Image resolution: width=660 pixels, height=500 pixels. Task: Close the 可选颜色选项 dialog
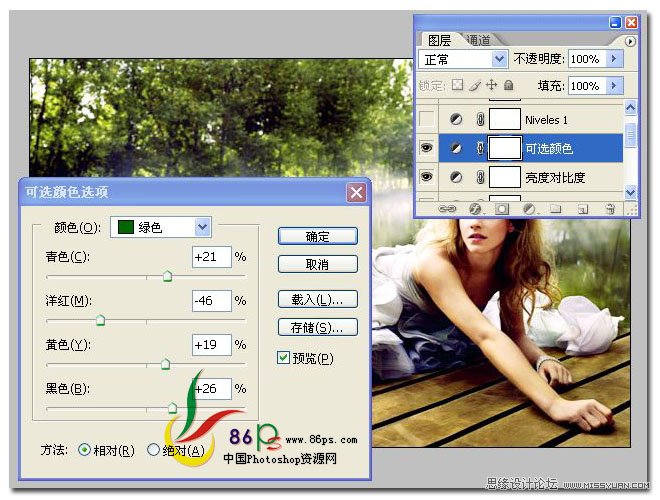(356, 193)
